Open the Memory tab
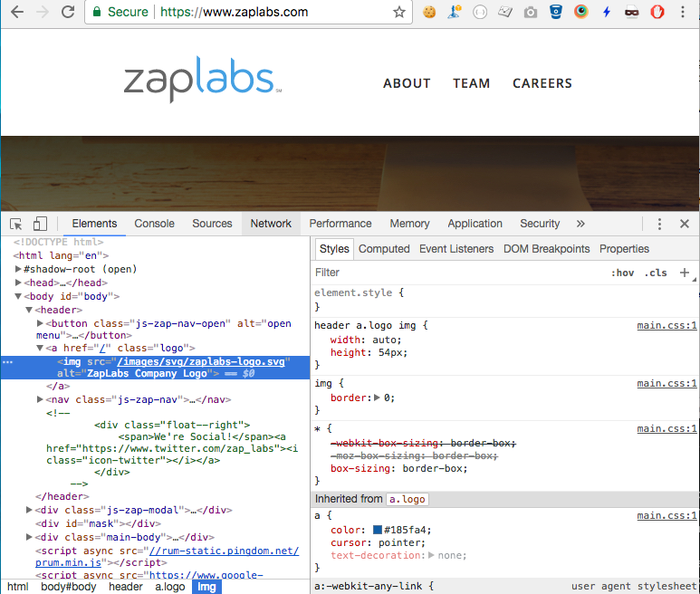This screenshot has width=700, height=594. (409, 224)
